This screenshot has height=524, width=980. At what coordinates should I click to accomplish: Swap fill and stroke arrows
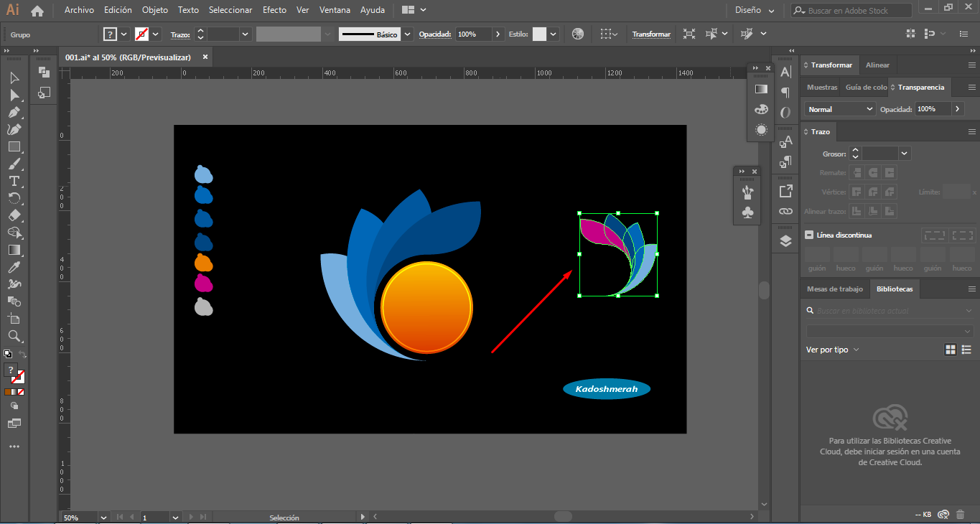point(22,355)
